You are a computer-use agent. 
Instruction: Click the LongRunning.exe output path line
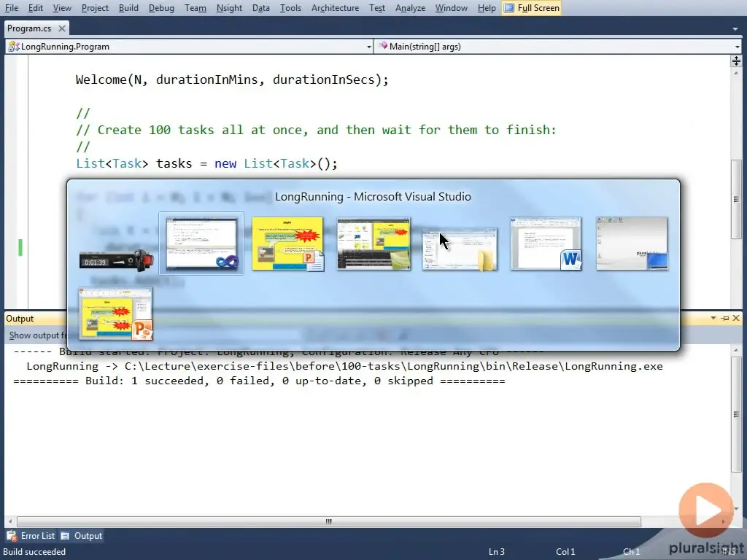[345, 366]
